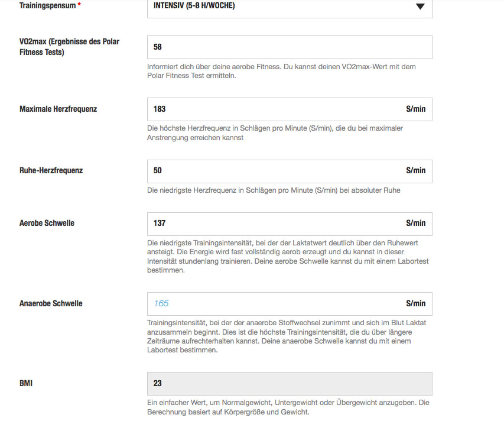Click the Maximale Herzfrequenz label
Image resolution: width=504 pixels, height=434 pixels.
[58, 109]
